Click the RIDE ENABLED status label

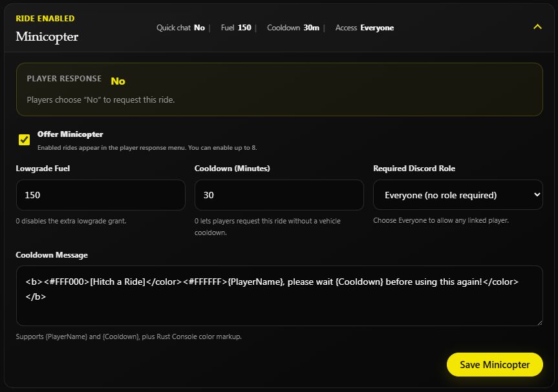click(45, 19)
